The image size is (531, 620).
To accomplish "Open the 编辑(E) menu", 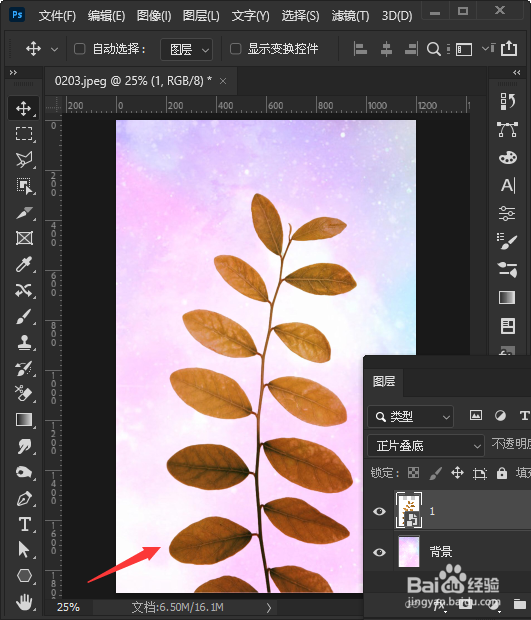I will coord(106,16).
